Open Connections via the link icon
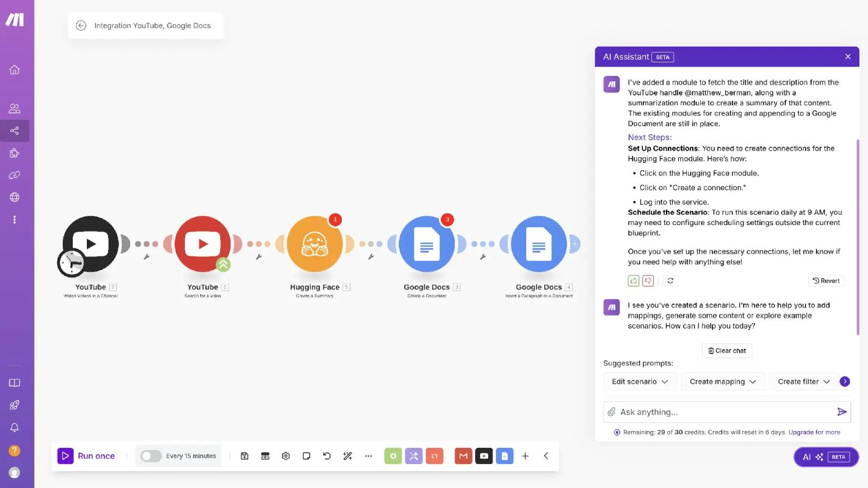 point(15,175)
